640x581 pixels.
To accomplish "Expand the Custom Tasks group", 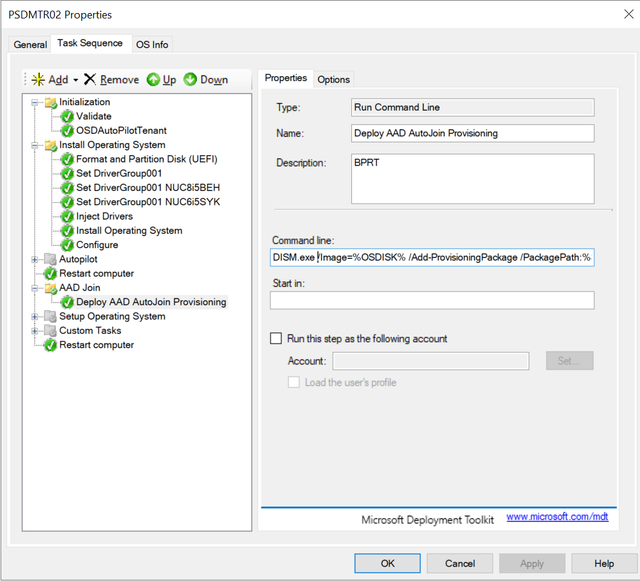I will 35,331.
